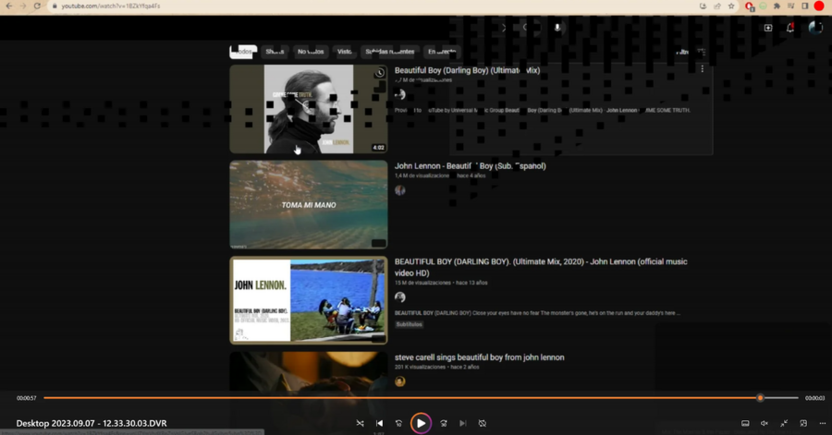Open the player's more options menu
Screen dimensions: 832x435
click(822, 423)
